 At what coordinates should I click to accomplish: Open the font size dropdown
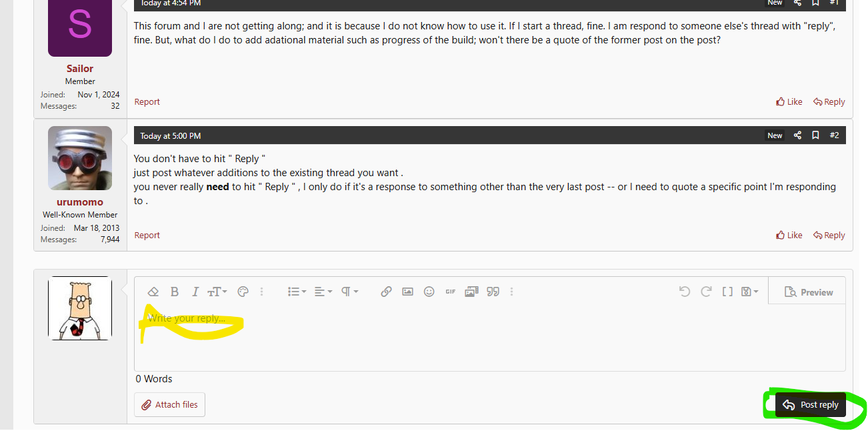click(217, 292)
